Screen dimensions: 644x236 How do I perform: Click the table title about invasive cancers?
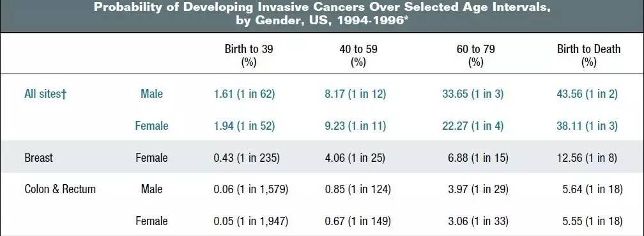coord(322,13)
